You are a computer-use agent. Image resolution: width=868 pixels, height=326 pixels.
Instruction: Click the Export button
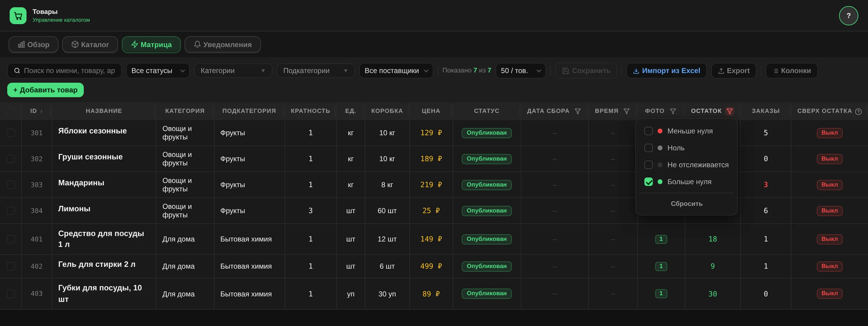pos(734,71)
